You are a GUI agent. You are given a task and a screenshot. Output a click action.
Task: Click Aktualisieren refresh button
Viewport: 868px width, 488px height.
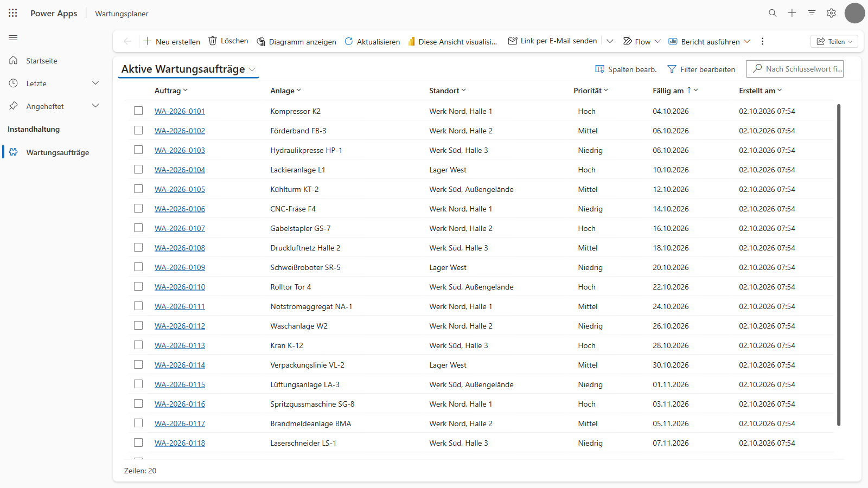click(372, 41)
